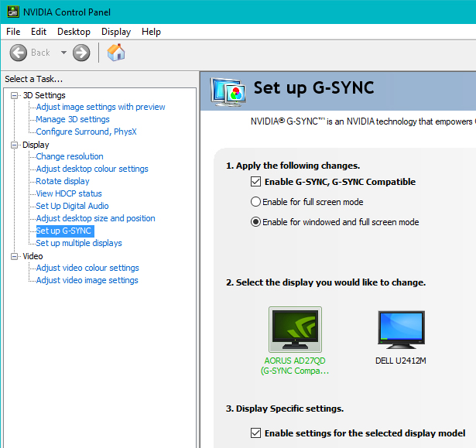This screenshot has width=476, height=448.
Task: Open Adjust desktop colour settings
Action: (x=92, y=169)
